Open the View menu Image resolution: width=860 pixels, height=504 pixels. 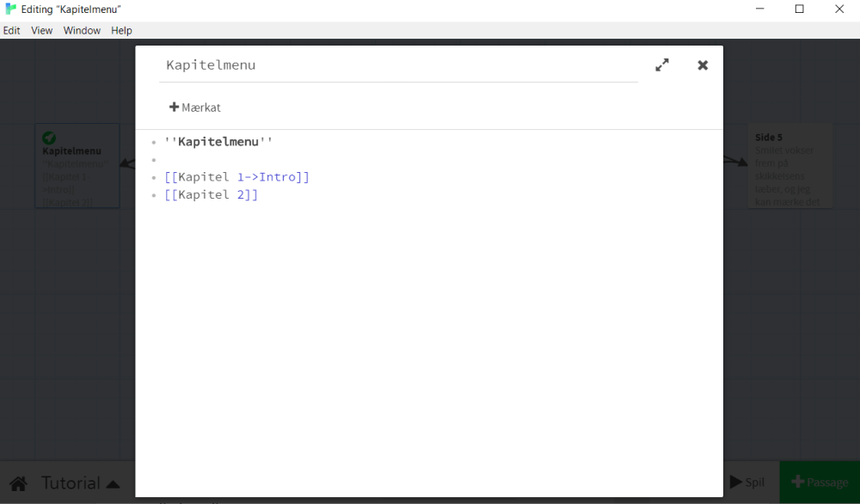click(41, 30)
